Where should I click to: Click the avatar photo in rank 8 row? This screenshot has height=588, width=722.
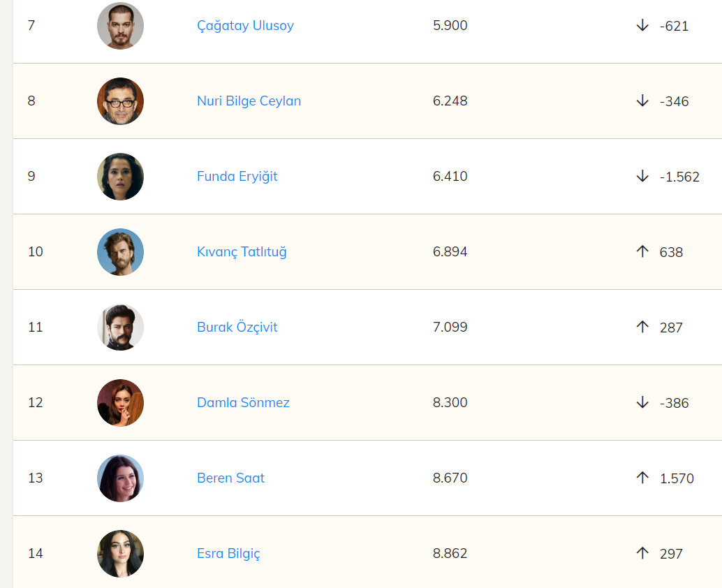120,101
